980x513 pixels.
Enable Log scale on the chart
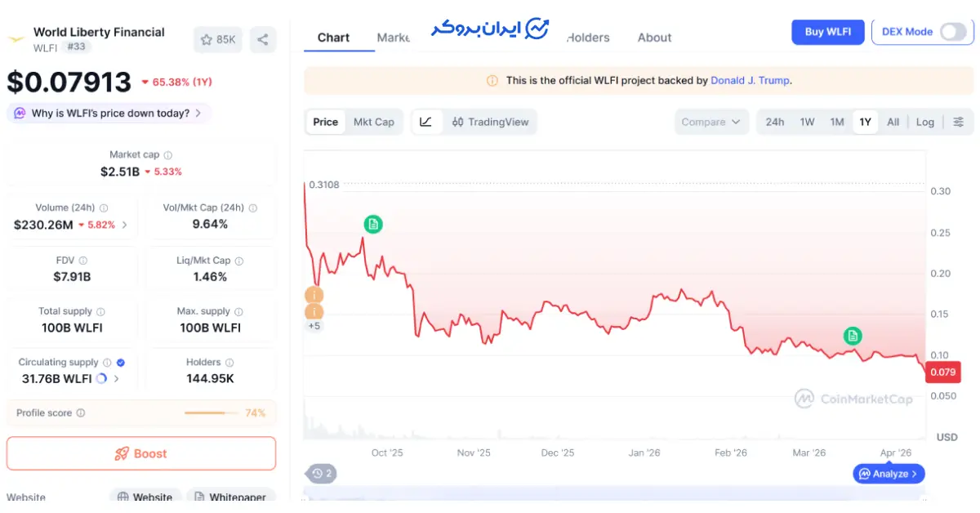924,122
